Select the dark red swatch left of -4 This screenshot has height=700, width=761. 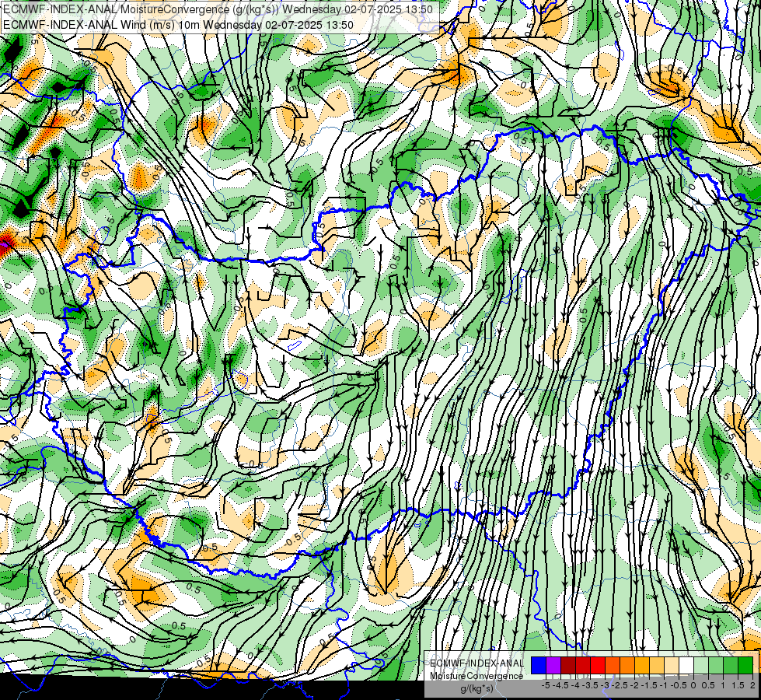pos(568,665)
